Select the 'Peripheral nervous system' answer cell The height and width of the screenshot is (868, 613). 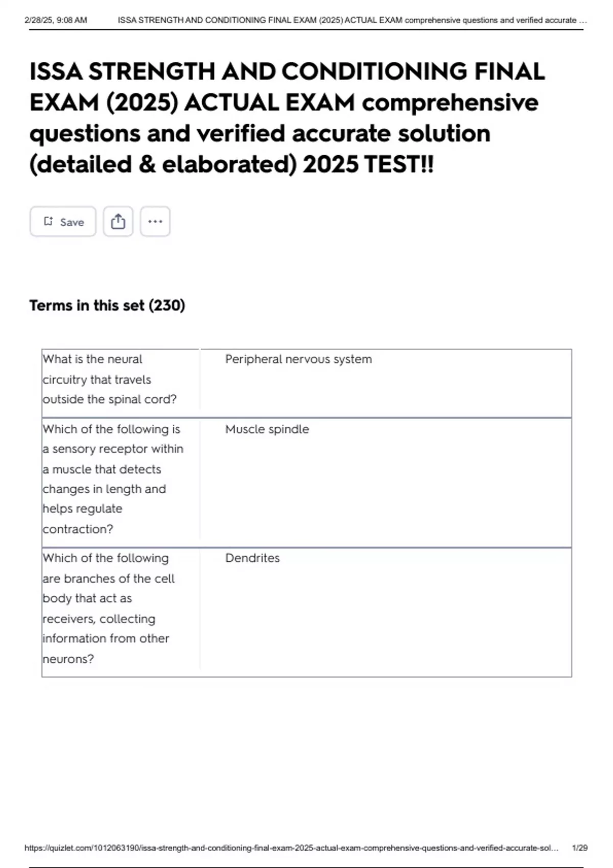[x=298, y=359]
